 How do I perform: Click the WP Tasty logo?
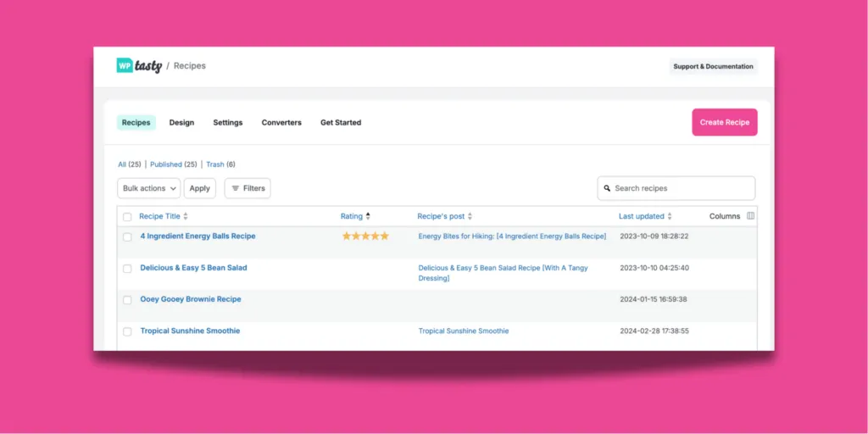click(x=139, y=65)
